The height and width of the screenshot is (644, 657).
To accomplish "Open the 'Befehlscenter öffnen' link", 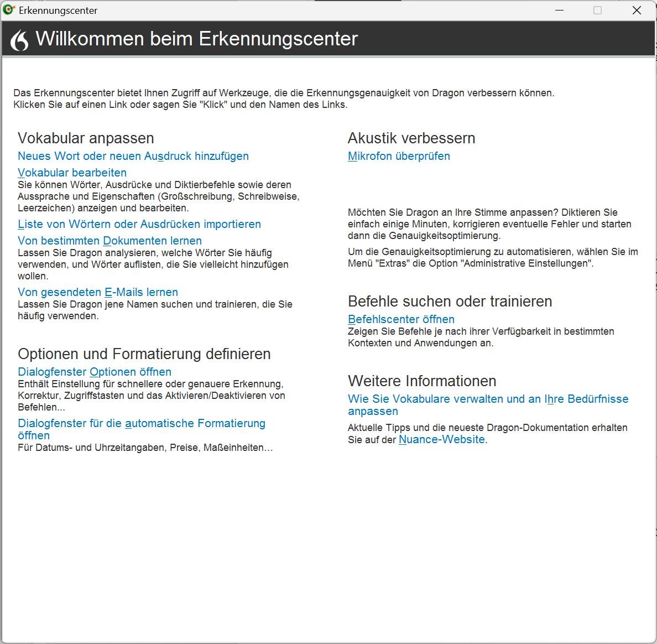I will [x=401, y=319].
